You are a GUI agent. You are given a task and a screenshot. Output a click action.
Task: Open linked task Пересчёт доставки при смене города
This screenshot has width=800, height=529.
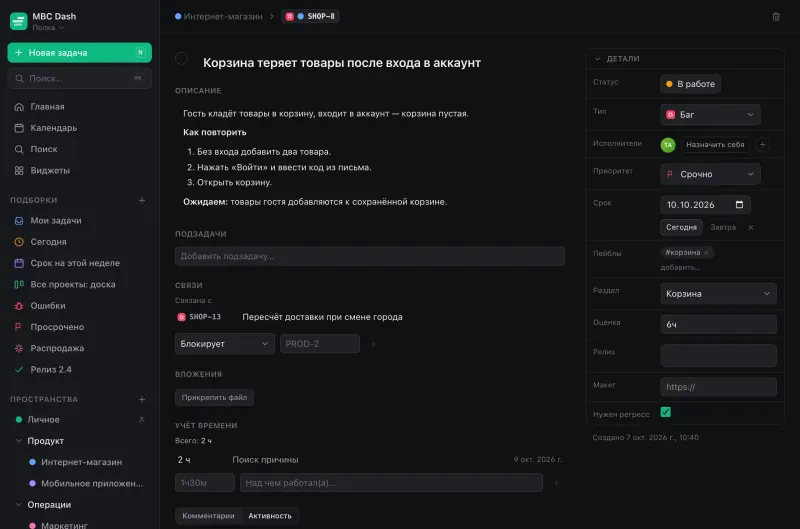[322, 317]
